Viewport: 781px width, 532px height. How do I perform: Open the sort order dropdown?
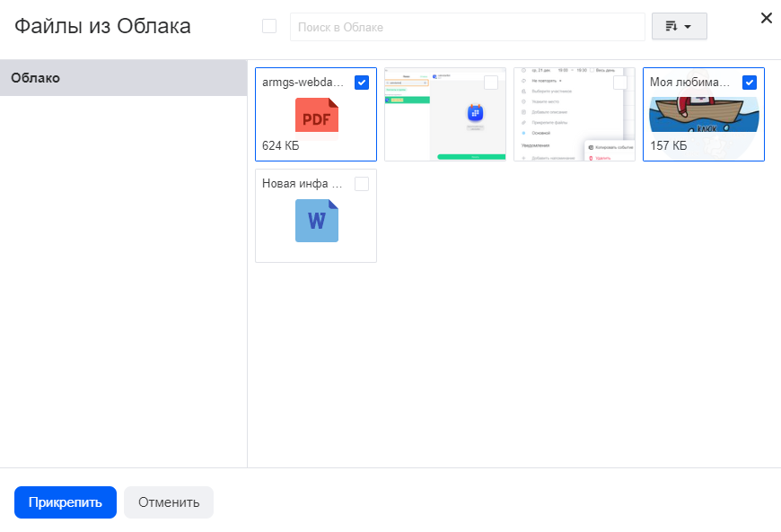coord(679,27)
